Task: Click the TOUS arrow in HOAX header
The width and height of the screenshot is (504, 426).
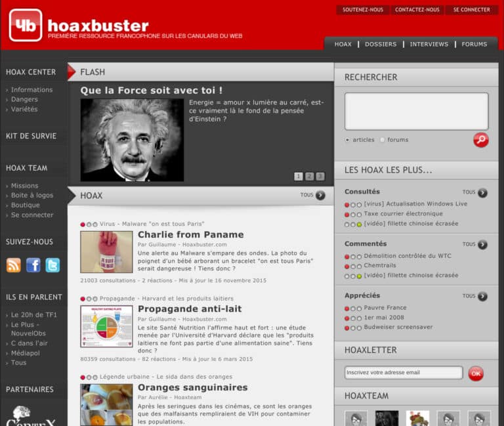Action: [x=320, y=195]
